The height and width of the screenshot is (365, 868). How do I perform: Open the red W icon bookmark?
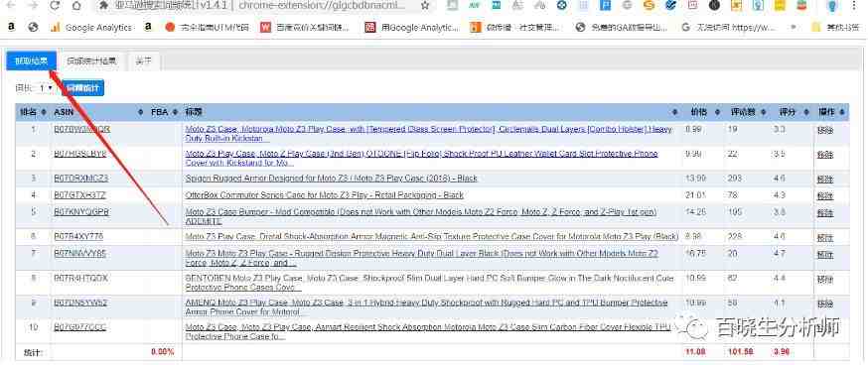click(x=305, y=27)
